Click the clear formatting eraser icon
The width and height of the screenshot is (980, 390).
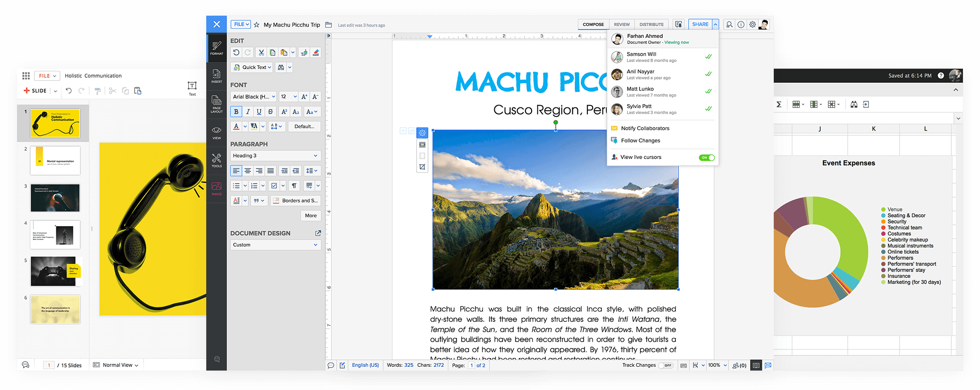(316, 53)
